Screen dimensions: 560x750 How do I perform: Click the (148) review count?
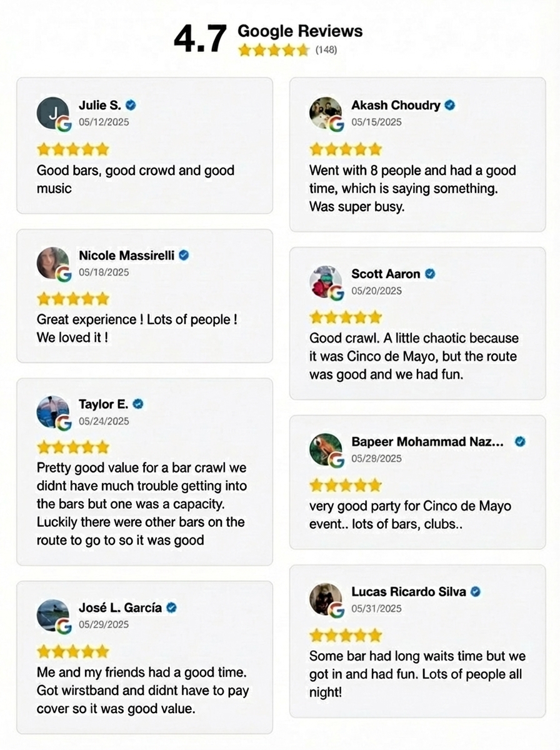[x=326, y=50]
